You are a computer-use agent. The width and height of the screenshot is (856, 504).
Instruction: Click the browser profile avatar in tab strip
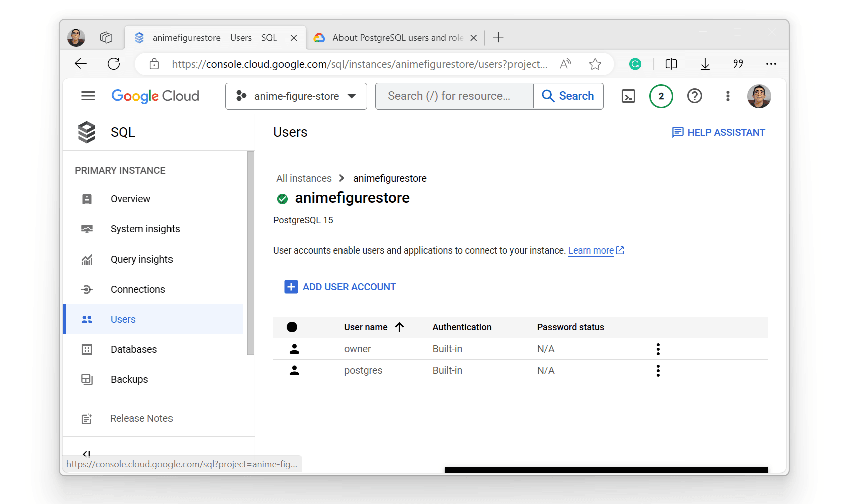point(76,37)
